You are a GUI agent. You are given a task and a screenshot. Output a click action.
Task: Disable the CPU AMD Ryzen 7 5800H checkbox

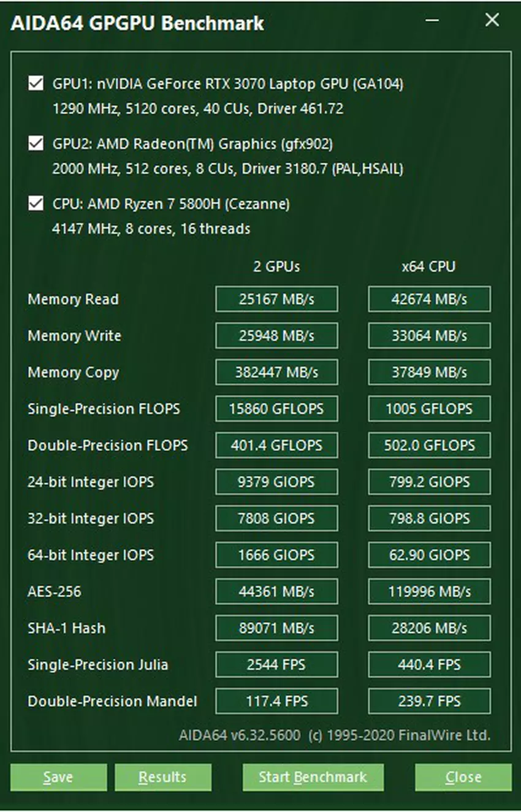36,203
